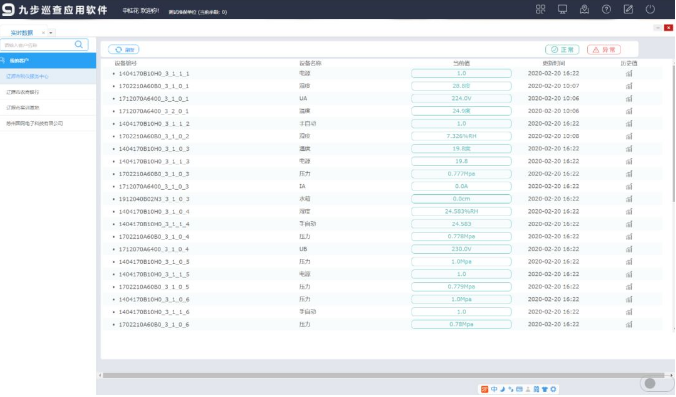Collapse the blue customer list header
Screen dimensions: 676x397
(x=48, y=60)
